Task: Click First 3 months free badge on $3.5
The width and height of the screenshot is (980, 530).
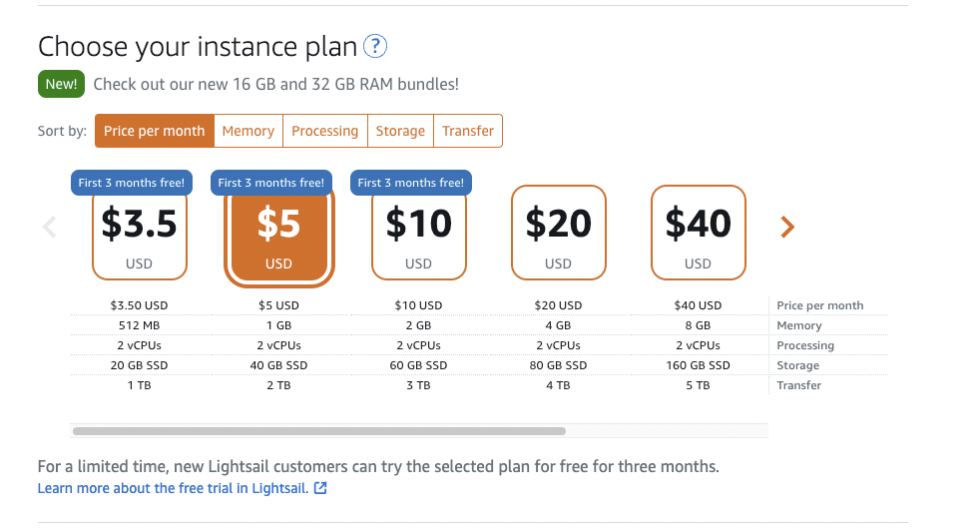Action: tap(132, 183)
